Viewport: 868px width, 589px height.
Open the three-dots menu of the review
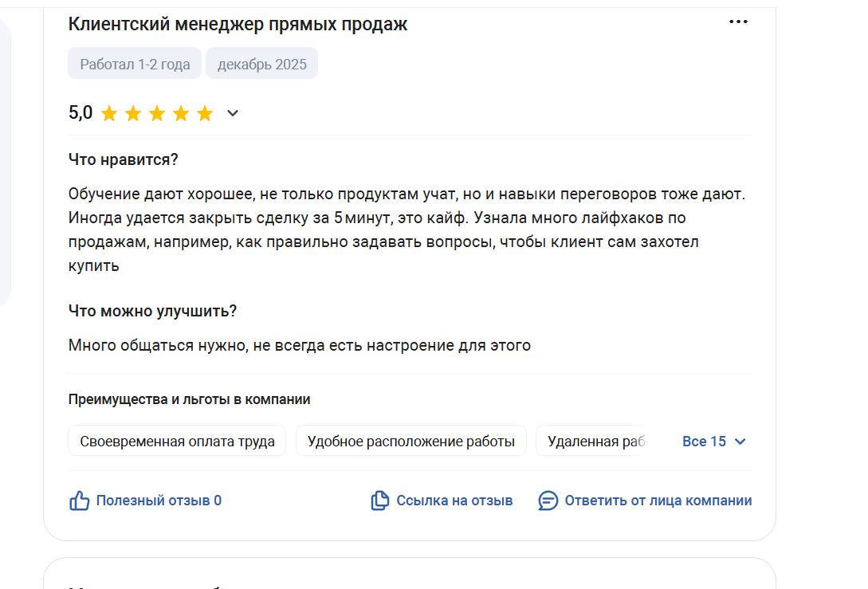pyautogui.click(x=738, y=22)
